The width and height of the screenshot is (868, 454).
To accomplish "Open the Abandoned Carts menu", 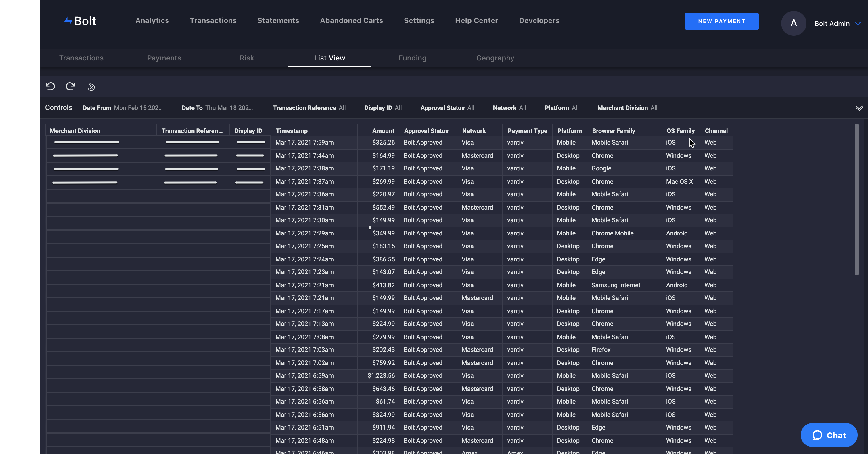I will click(351, 20).
